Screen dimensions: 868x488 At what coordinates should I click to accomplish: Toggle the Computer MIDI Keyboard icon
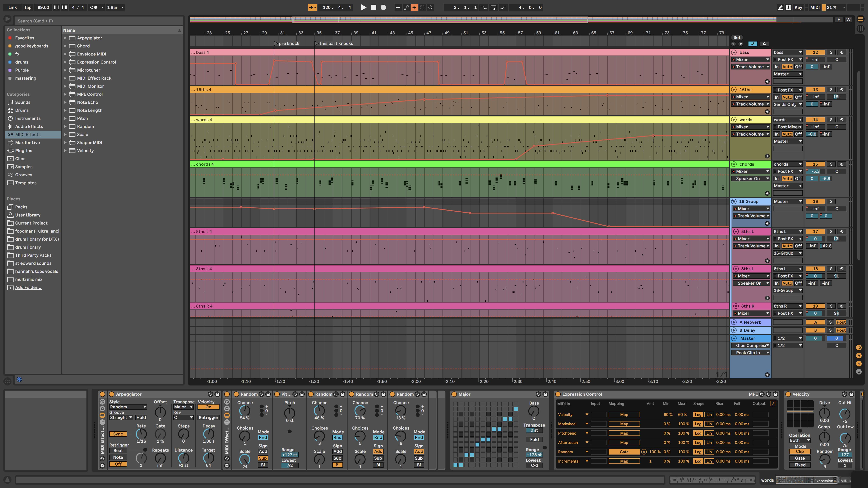(x=789, y=7)
